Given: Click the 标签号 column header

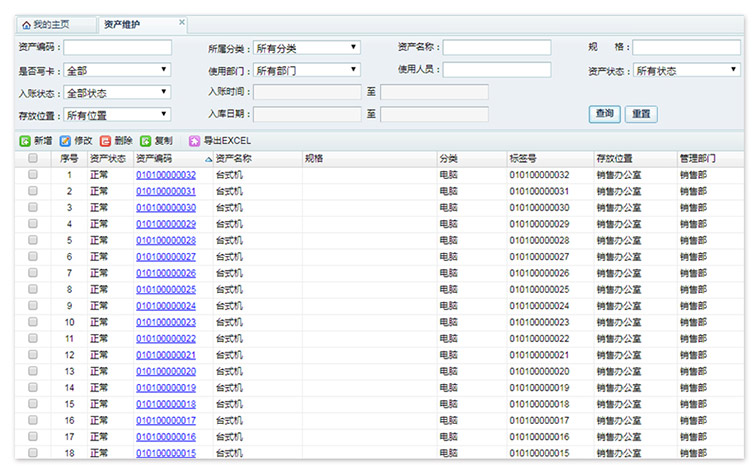Looking at the screenshot, I should click(x=550, y=159).
